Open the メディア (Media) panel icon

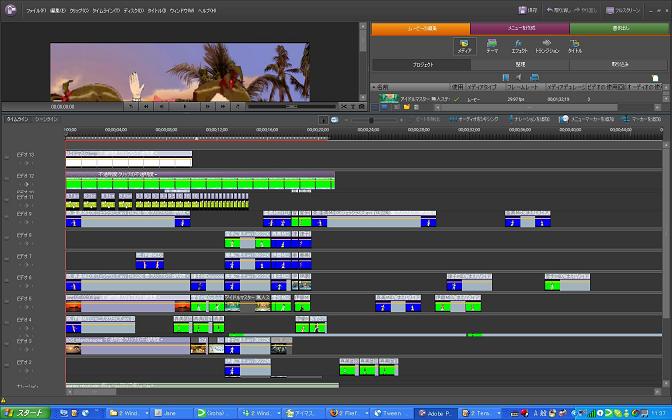(x=464, y=44)
